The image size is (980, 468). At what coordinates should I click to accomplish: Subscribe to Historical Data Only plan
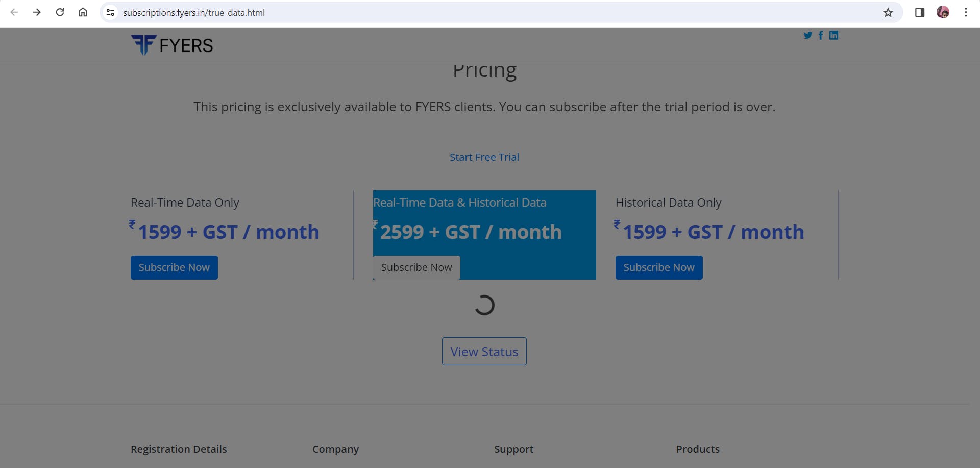pyautogui.click(x=659, y=267)
